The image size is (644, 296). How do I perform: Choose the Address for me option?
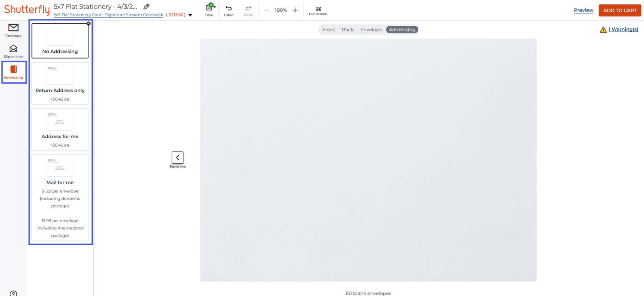[x=60, y=129]
